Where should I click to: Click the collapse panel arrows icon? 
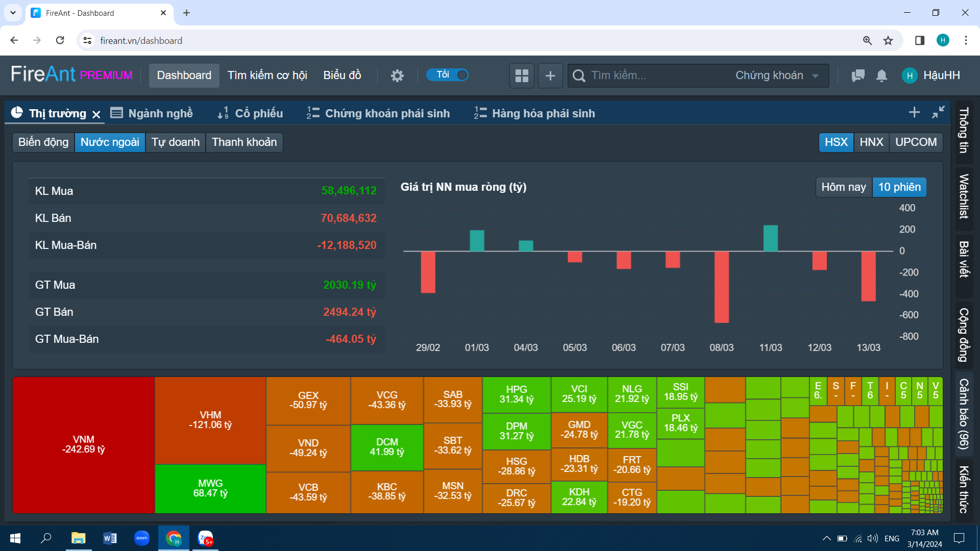click(x=938, y=112)
